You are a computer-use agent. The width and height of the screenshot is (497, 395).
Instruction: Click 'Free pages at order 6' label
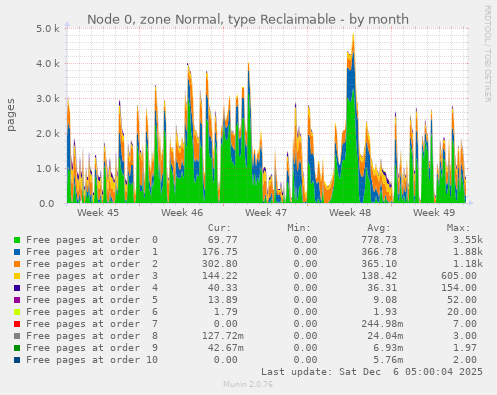[x=92, y=312]
